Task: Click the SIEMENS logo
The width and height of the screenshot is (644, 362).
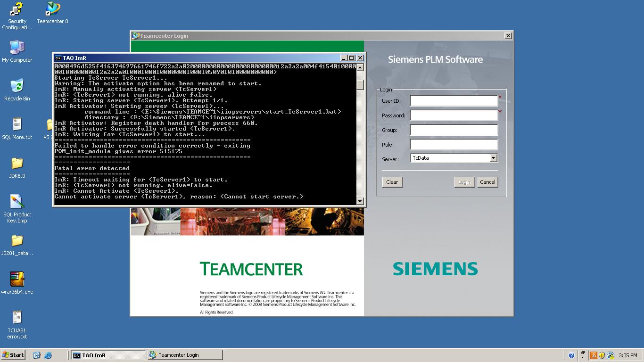Action: pos(435,269)
